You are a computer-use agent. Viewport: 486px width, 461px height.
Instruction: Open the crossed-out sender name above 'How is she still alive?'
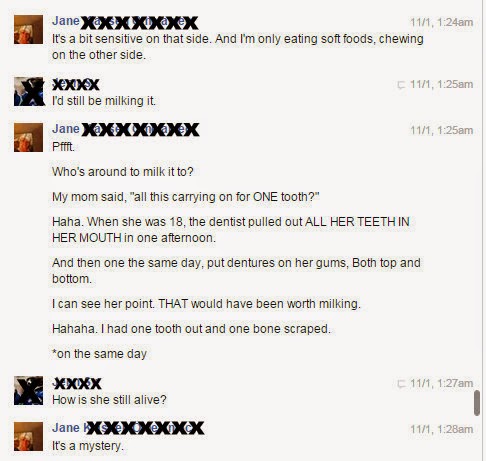[x=77, y=383]
